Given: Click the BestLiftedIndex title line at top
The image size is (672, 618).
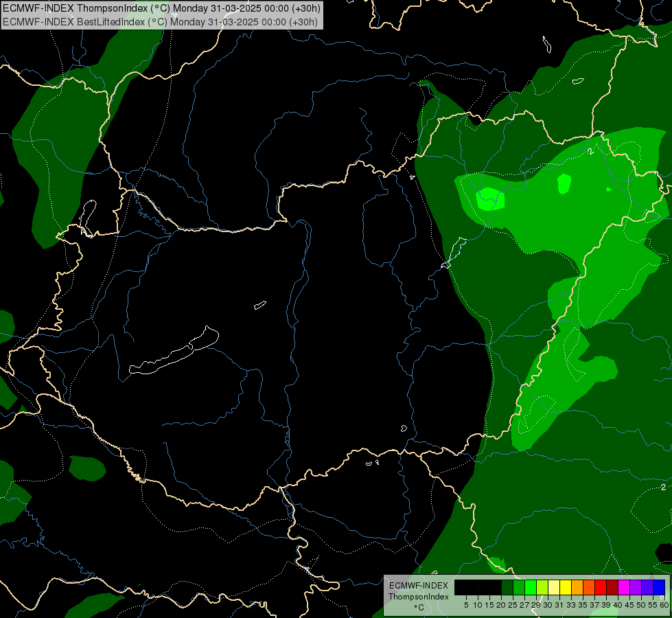Looking at the screenshot, I should (161, 22).
